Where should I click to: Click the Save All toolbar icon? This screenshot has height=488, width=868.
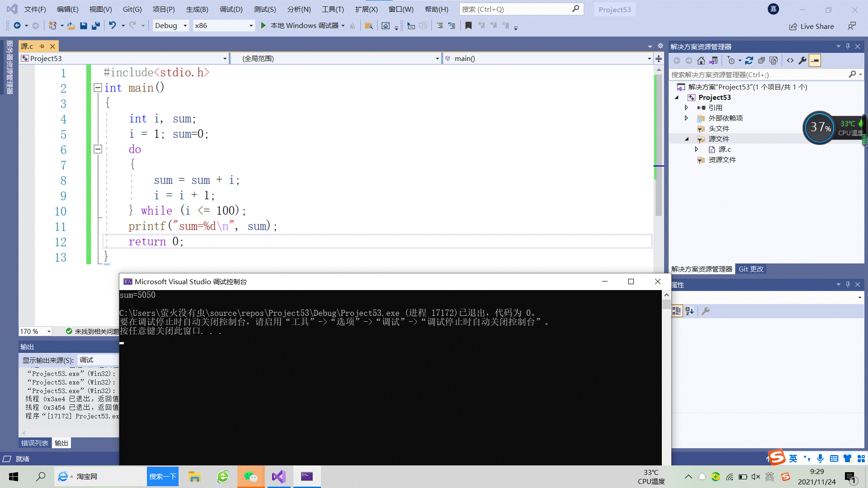point(95,26)
